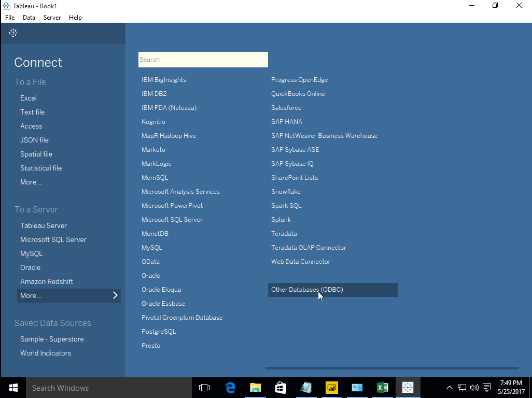Open the Server menu
This screenshot has width=532, height=398.
(52, 18)
